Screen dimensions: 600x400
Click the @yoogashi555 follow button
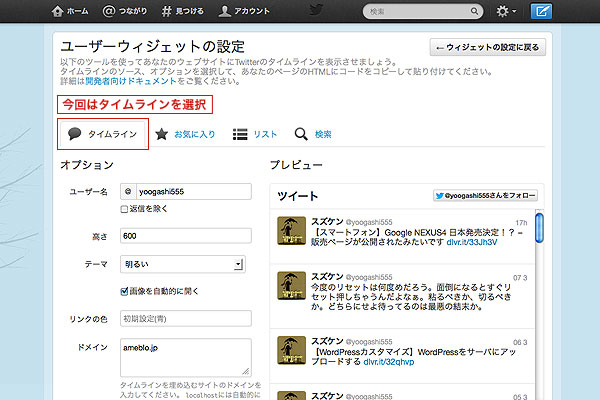coord(485,196)
